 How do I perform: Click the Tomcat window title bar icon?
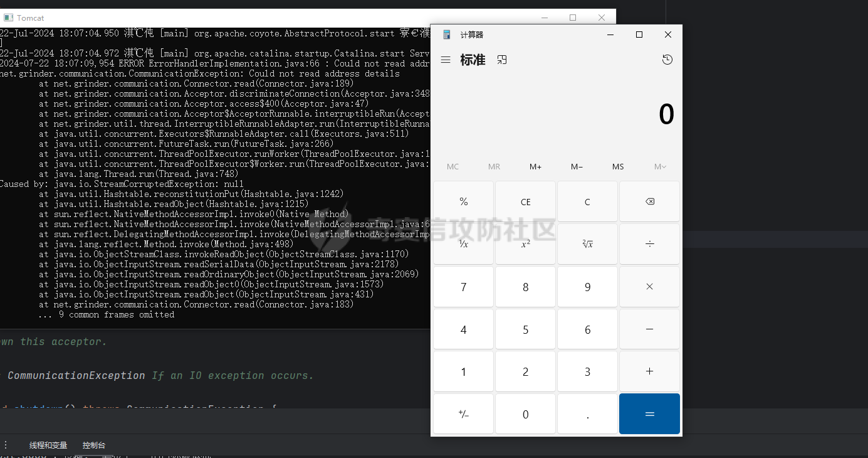point(8,18)
